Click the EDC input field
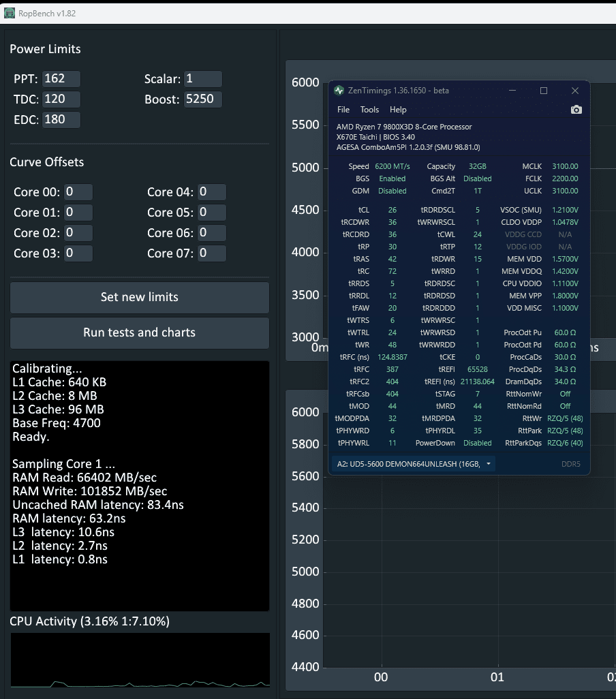Image resolution: width=616 pixels, height=699 pixels. coord(61,119)
